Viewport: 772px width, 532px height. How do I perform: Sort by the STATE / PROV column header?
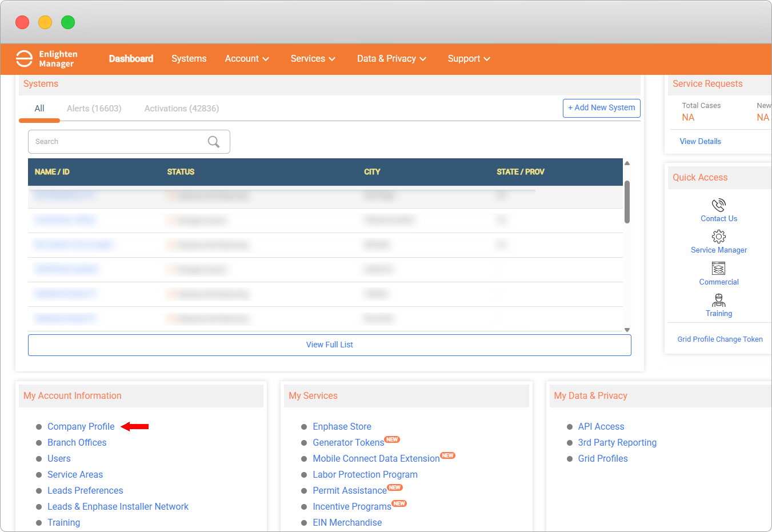(521, 172)
